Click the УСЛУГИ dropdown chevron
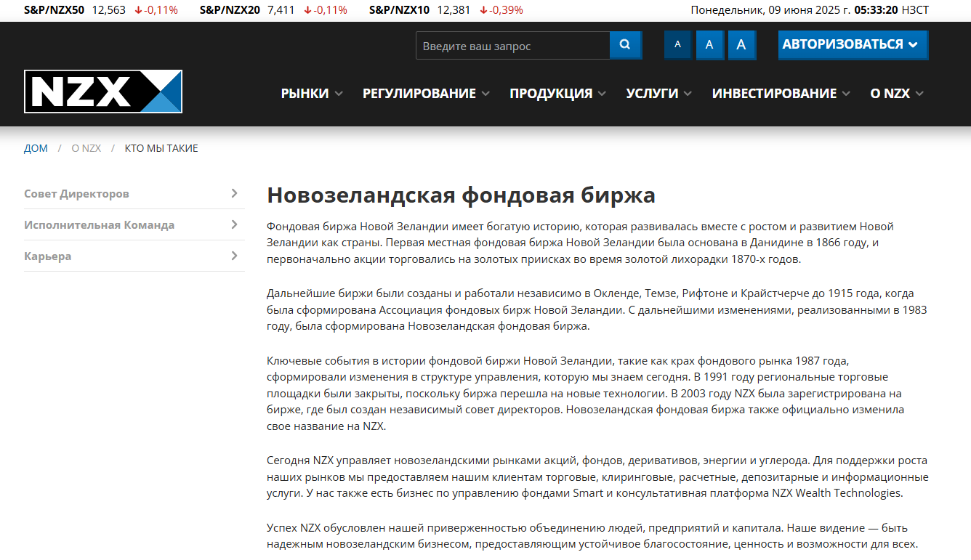Screen dimensions: 971x560 point(688,94)
